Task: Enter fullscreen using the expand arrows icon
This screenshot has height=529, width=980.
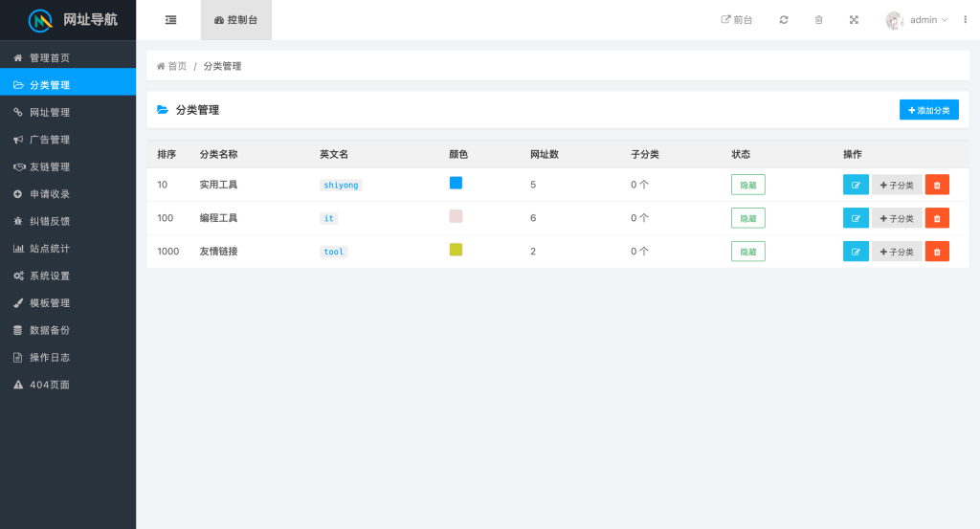Action: pos(854,20)
